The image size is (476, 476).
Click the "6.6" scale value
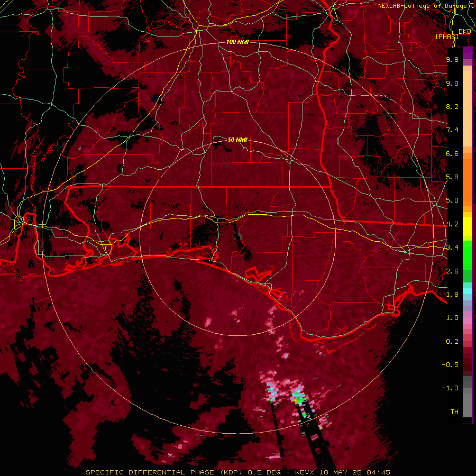(x=452, y=153)
